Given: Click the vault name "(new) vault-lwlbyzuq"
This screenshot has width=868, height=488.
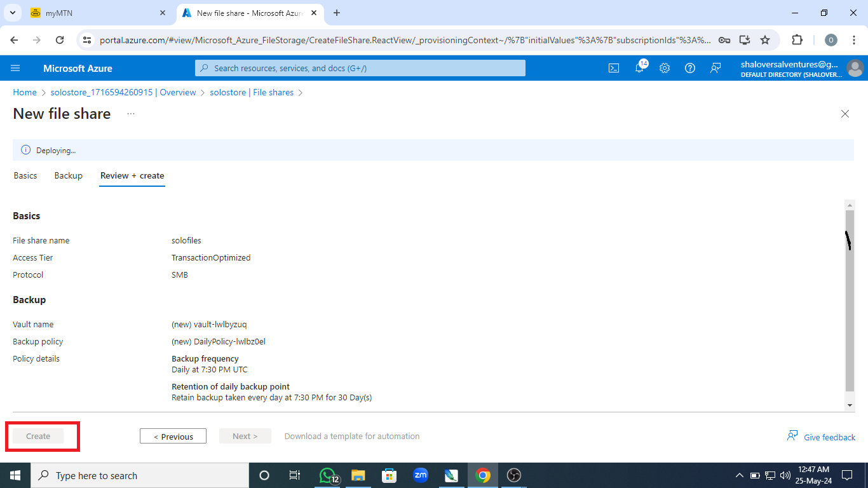Looking at the screenshot, I should 209,324.
